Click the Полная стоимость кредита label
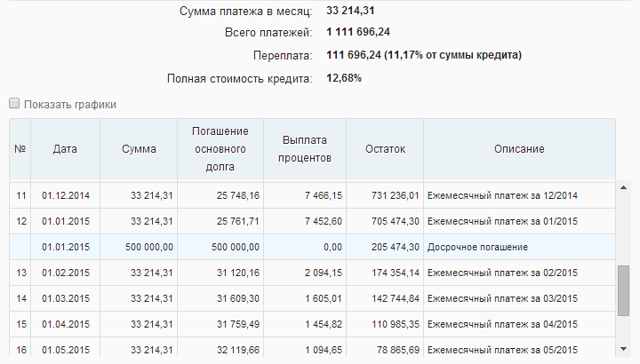Viewport: 640px width, 364px height. (x=239, y=78)
